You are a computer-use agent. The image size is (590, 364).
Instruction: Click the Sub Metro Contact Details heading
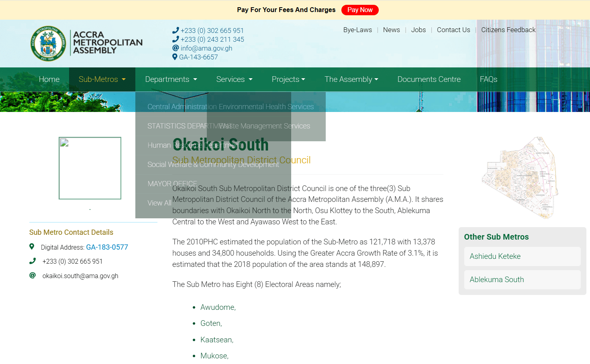(x=71, y=232)
